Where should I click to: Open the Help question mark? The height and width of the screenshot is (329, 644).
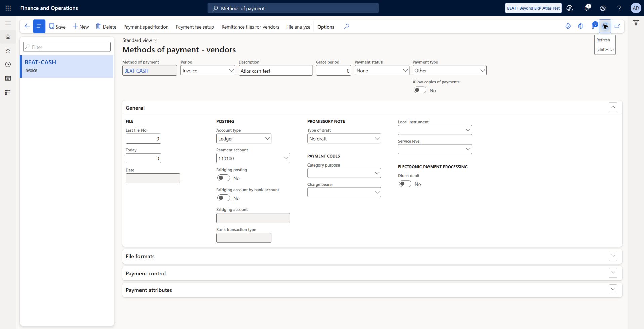[619, 8]
